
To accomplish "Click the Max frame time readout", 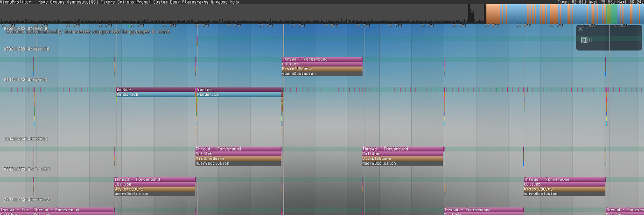I will pos(630,2).
